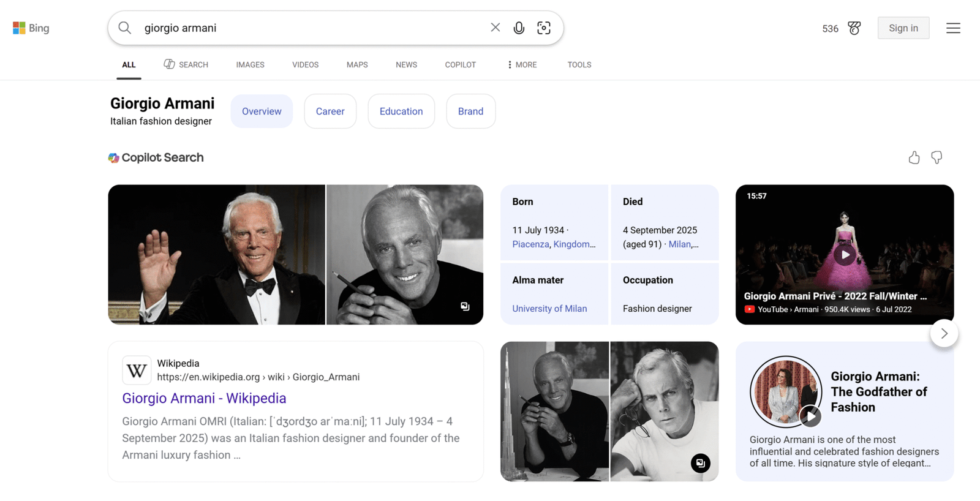Give thumbs up to Copilot Search

point(914,158)
